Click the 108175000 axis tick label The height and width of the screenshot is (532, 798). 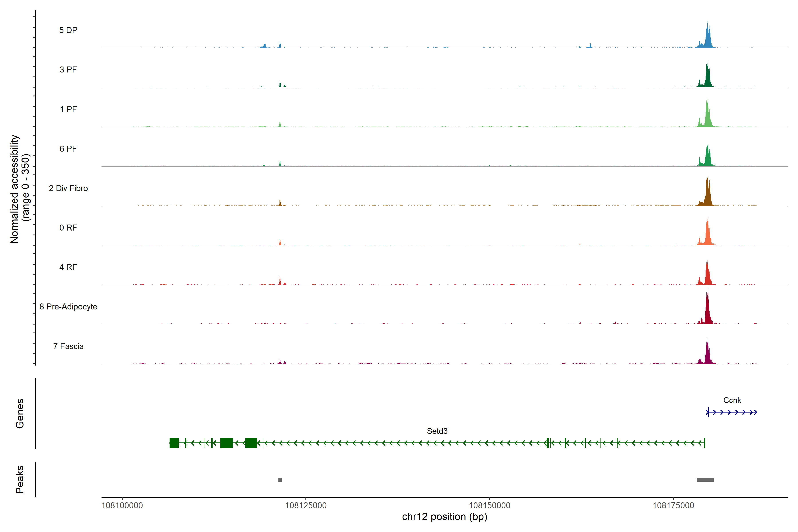pyautogui.click(x=673, y=506)
